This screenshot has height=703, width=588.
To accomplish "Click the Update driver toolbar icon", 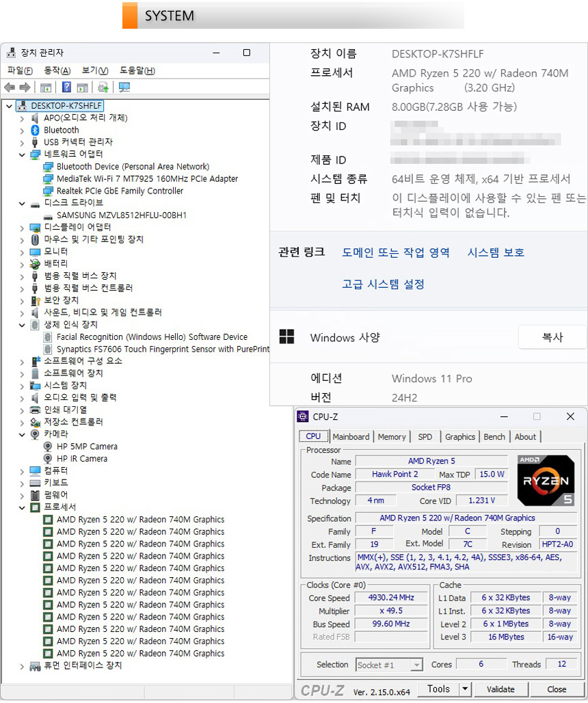I will (103, 88).
